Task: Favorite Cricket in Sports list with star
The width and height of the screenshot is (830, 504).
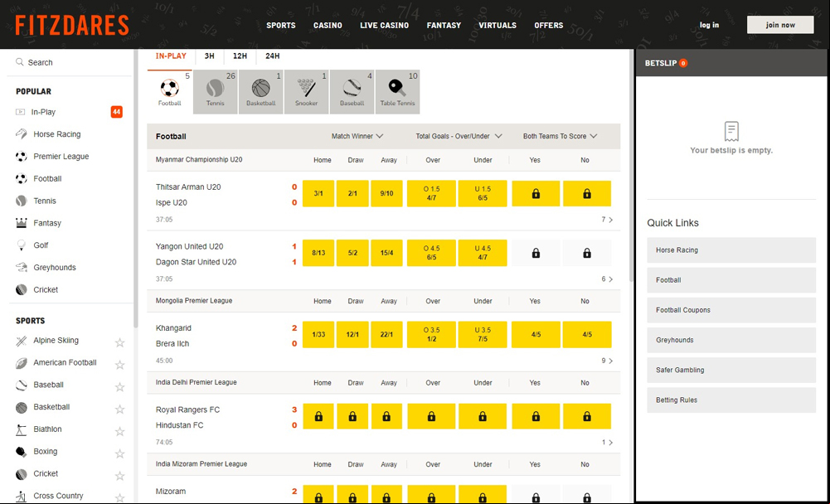Action: click(120, 476)
